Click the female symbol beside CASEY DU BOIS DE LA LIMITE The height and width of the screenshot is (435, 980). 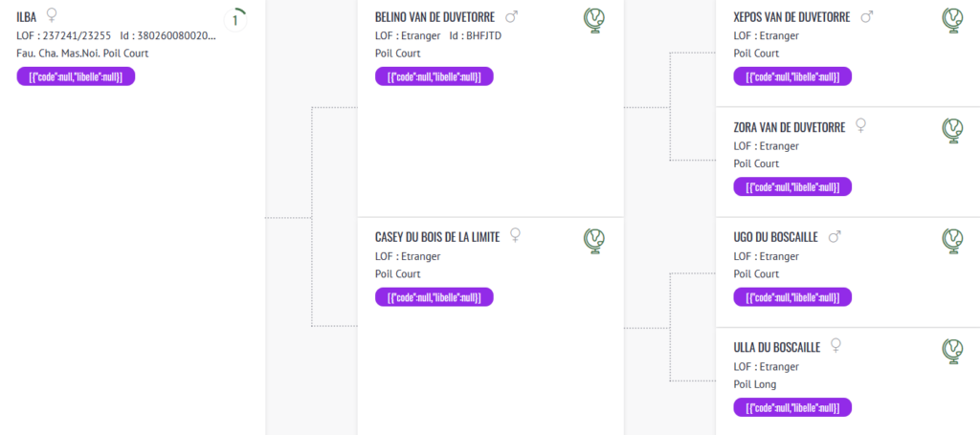pos(516,235)
